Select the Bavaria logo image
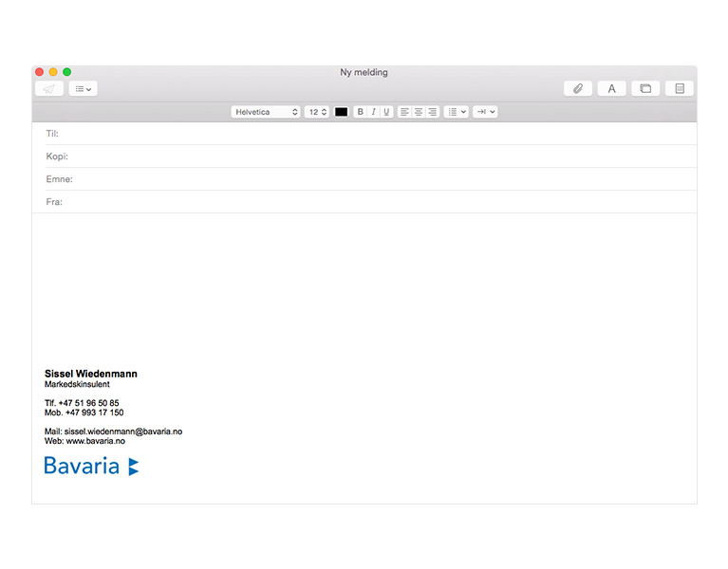Screen dimensions: 728x569 pos(91,466)
